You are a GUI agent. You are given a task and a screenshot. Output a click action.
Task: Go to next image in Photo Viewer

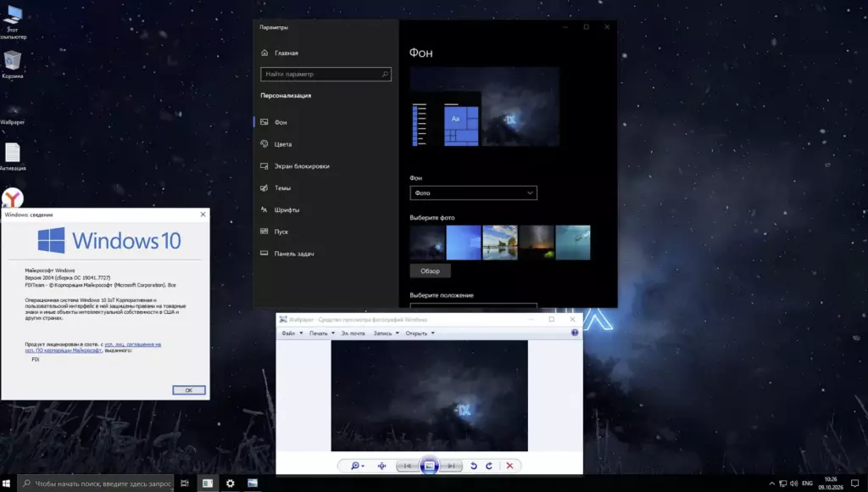pos(451,466)
